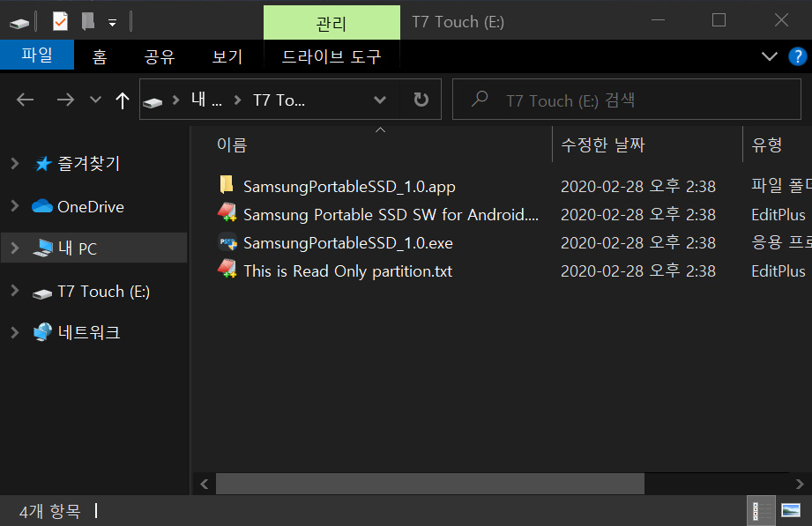Switch to the 홈 ribbon tab
The width and height of the screenshot is (812, 526).
pos(100,56)
